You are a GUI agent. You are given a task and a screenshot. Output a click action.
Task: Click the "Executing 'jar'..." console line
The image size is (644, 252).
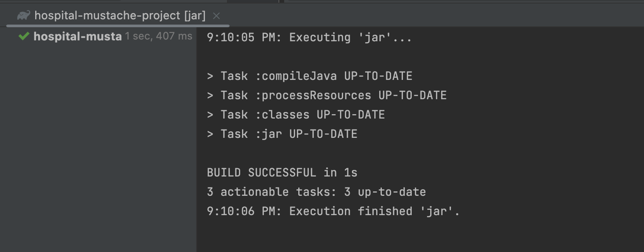coord(309,38)
